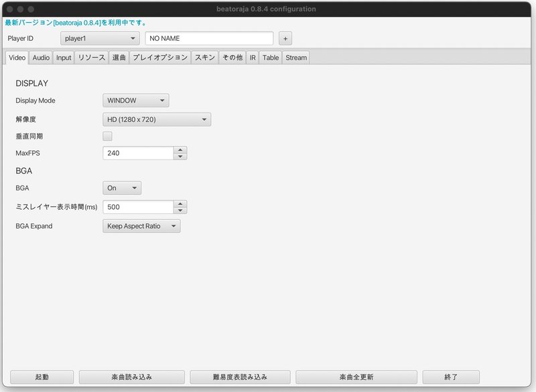Image resolution: width=536 pixels, height=392 pixels.
Task: Click the window title beatoraja 0.8.4 configuration
Action: [x=266, y=9]
